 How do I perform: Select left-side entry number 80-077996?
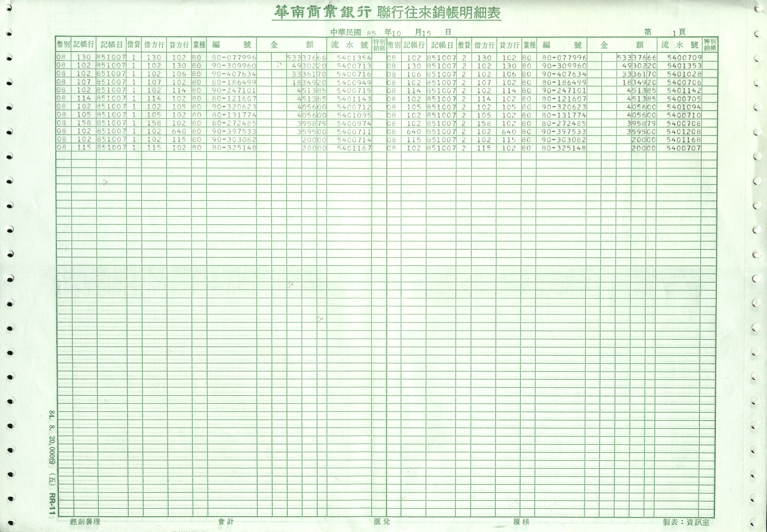(234, 58)
